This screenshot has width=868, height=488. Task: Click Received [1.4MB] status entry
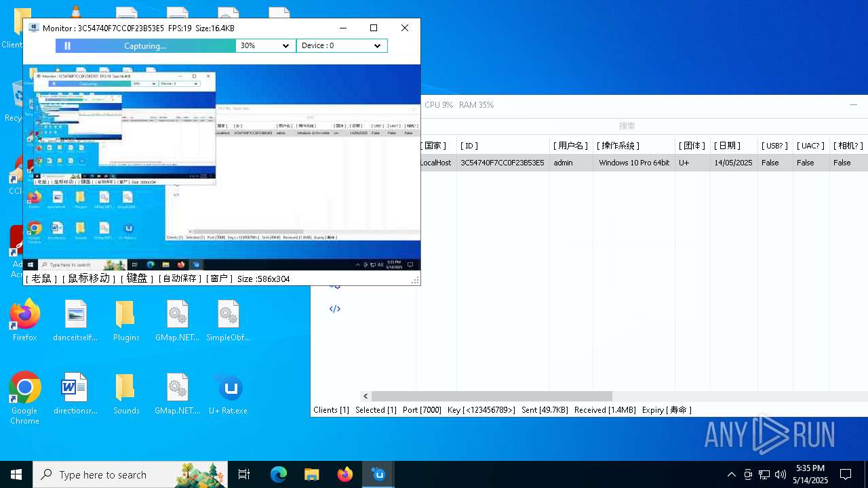point(605,410)
